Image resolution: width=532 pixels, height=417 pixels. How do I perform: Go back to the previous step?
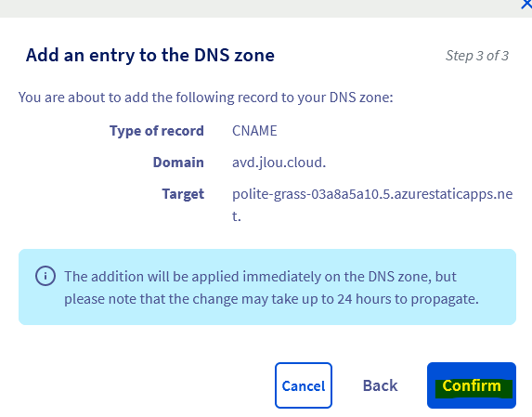[x=380, y=385]
